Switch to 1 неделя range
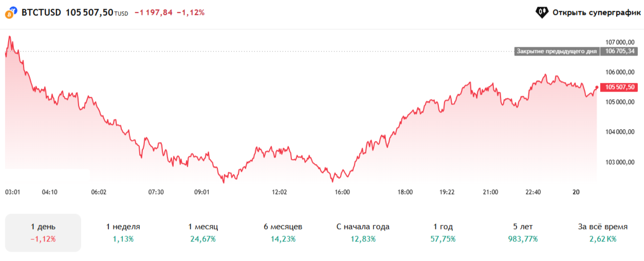644x261 pixels. point(123,233)
